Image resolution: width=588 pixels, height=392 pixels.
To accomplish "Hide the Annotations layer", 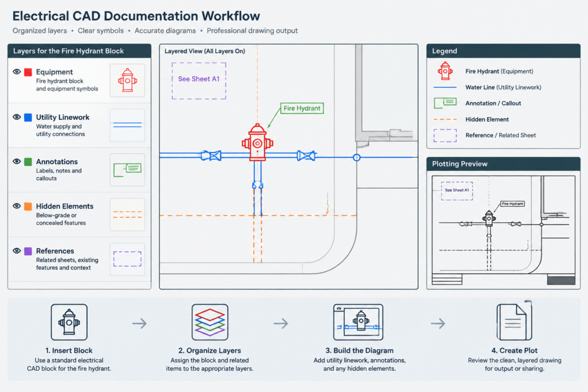I will [17, 161].
